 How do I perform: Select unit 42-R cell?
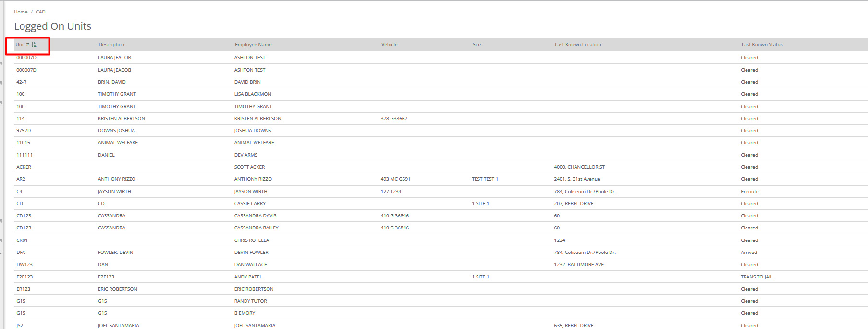[22, 82]
